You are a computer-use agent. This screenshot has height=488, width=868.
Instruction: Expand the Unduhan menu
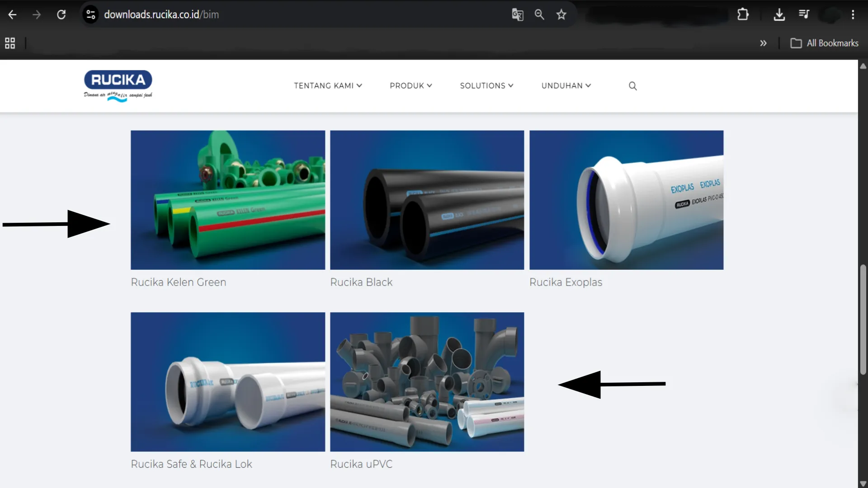pos(566,85)
